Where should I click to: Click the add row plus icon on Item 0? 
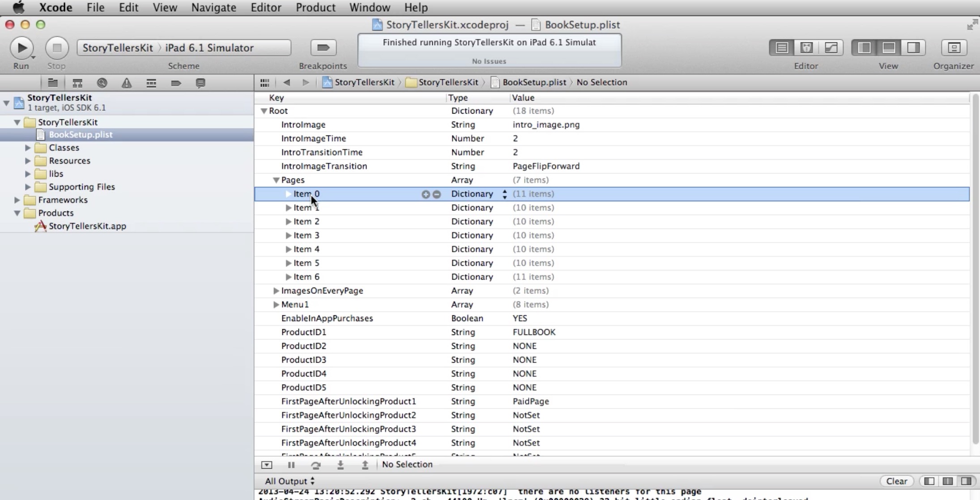(x=425, y=194)
